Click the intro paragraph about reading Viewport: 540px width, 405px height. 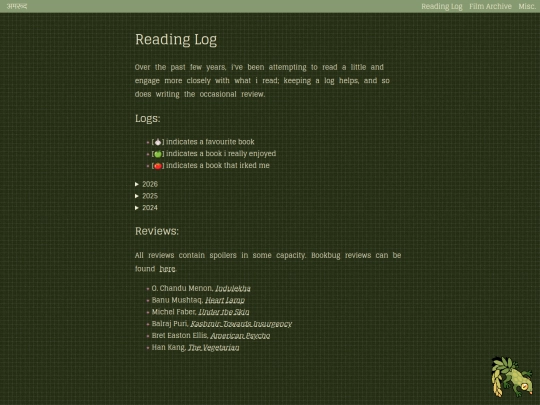(262, 81)
